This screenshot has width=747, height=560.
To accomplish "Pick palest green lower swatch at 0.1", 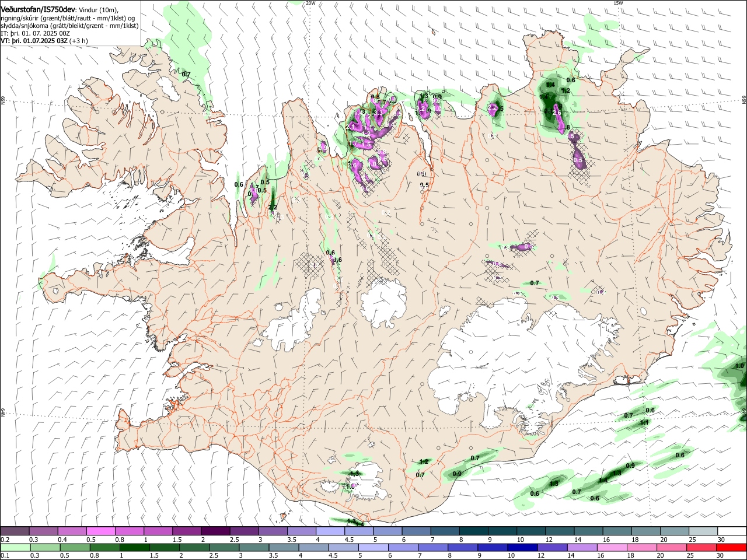I will 15,548.
